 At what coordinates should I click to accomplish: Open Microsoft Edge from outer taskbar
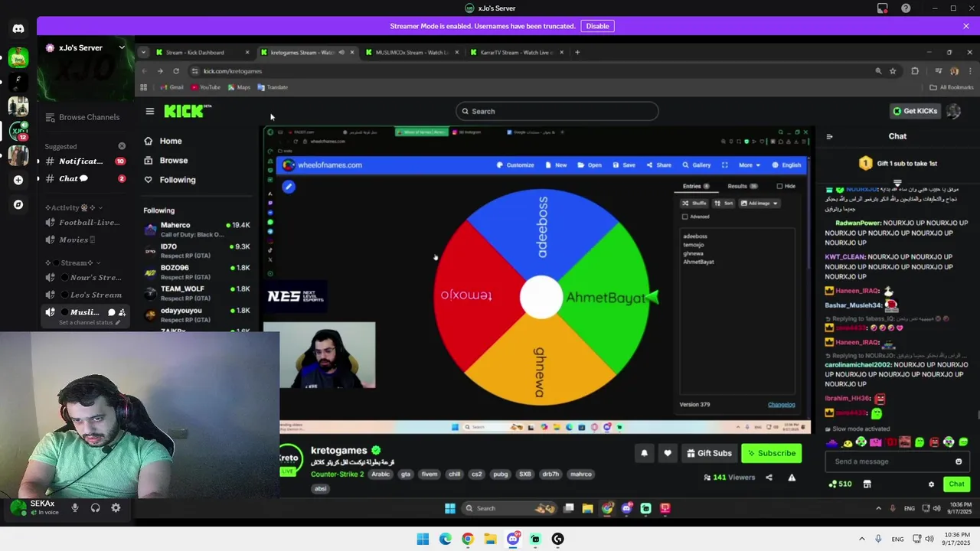[x=446, y=539]
